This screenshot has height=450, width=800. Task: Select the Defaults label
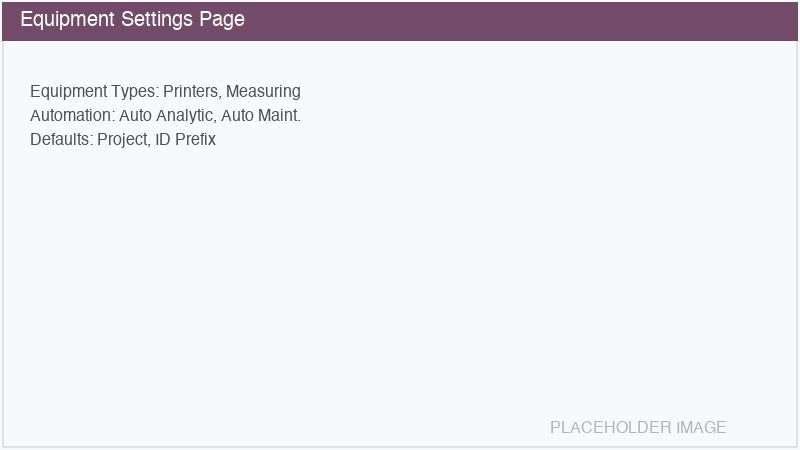click(x=61, y=140)
